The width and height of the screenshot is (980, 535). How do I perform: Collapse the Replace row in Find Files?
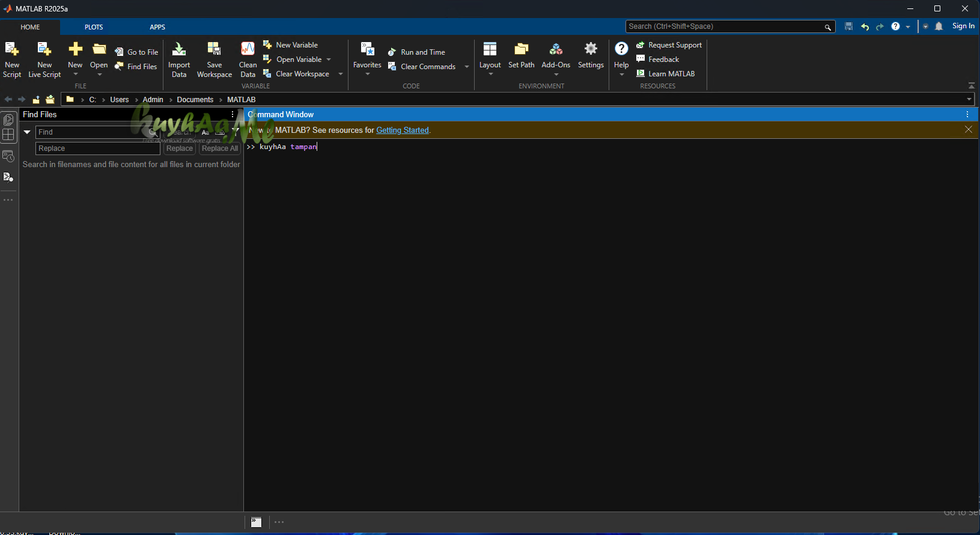tap(27, 132)
